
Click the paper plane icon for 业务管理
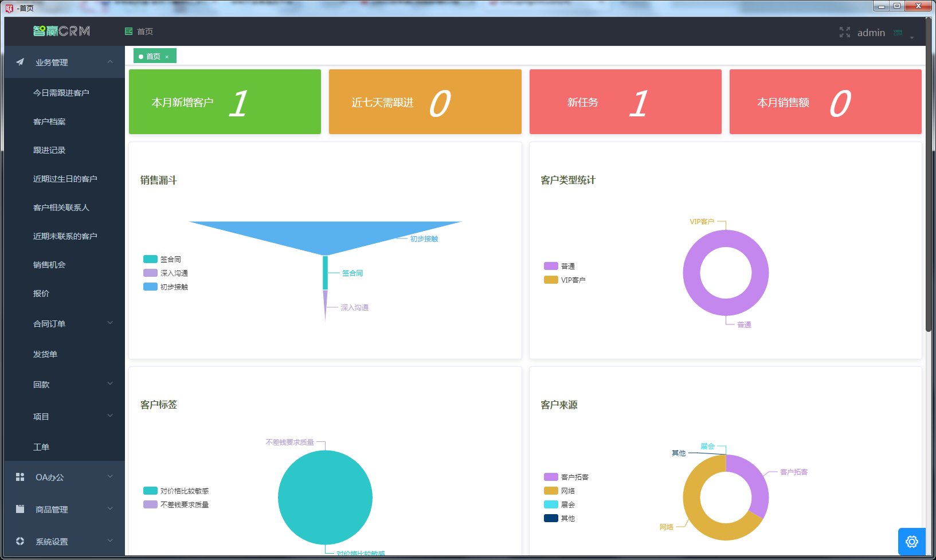tap(20, 62)
